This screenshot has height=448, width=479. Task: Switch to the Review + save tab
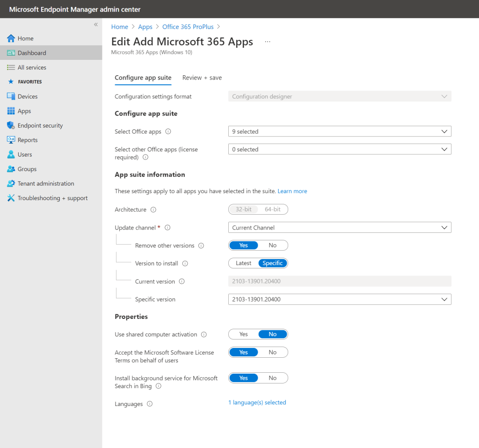[202, 78]
